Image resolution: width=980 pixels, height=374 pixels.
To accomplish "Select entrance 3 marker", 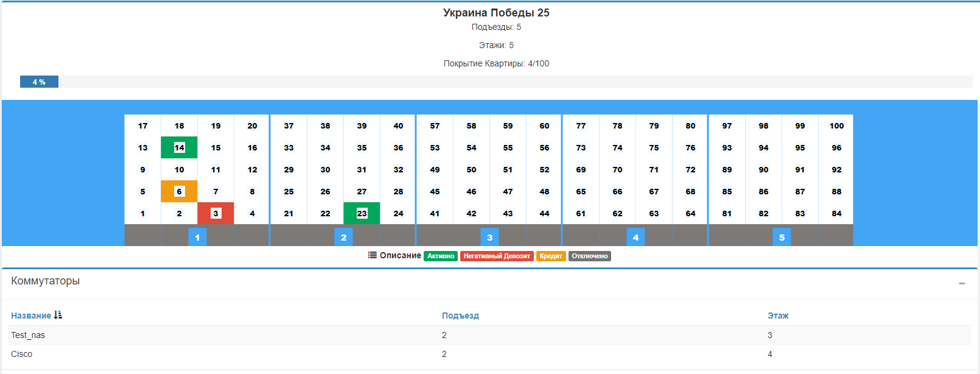I will coord(489,237).
